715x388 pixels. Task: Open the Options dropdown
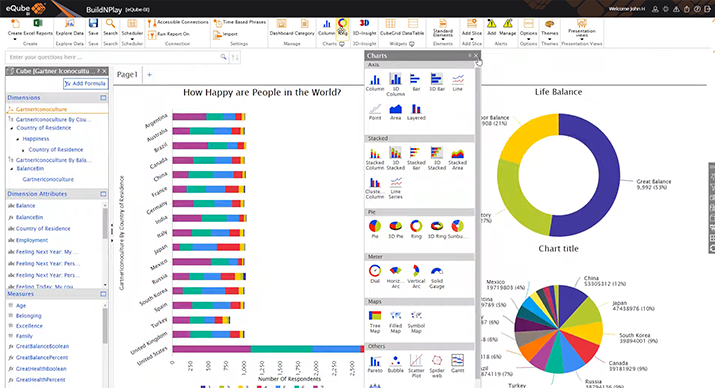click(x=528, y=28)
